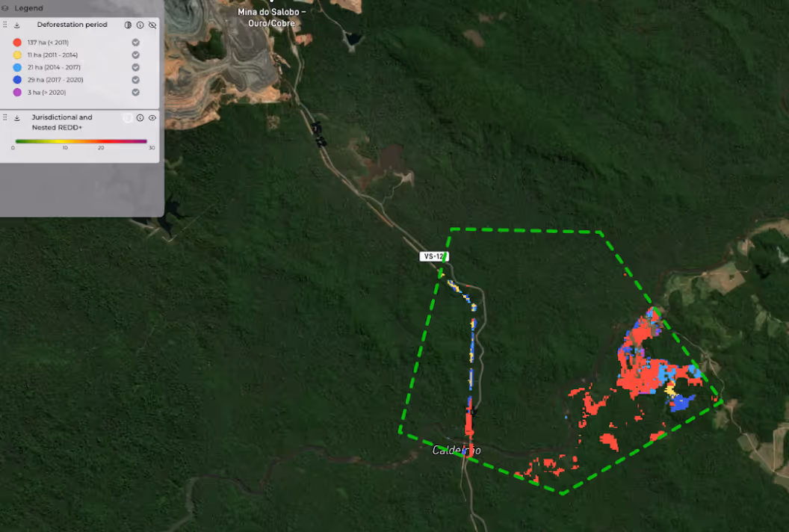This screenshot has height=532, width=789.
Task: Uncheck the 137 ha (< 2011) category
Action: [x=135, y=43]
